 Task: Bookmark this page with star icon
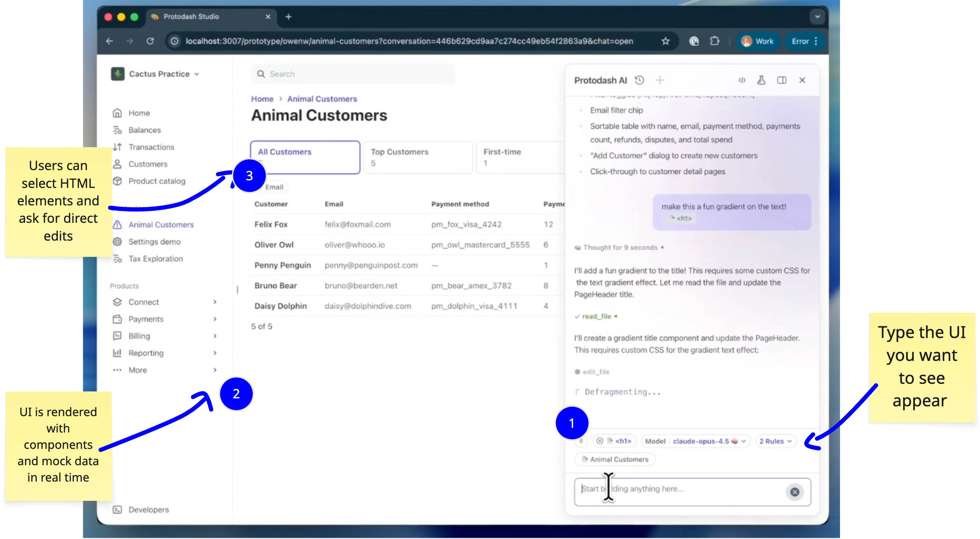coord(665,41)
